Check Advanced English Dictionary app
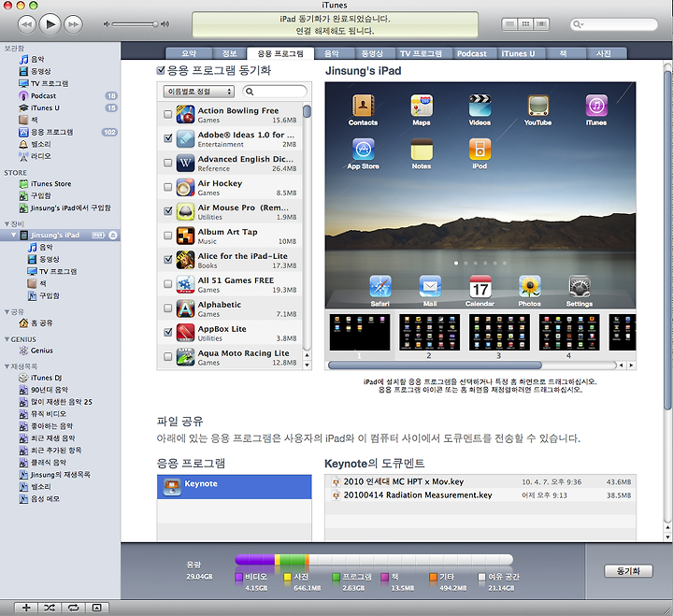This screenshot has height=616, width=673. (x=168, y=163)
